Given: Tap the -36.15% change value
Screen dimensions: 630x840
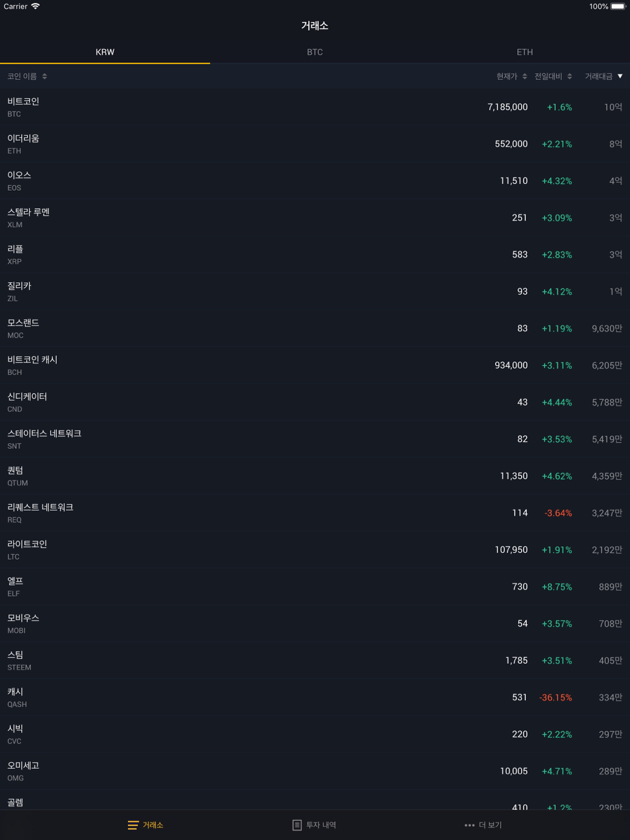Looking at the screenshot, I should tap(556, 698).
